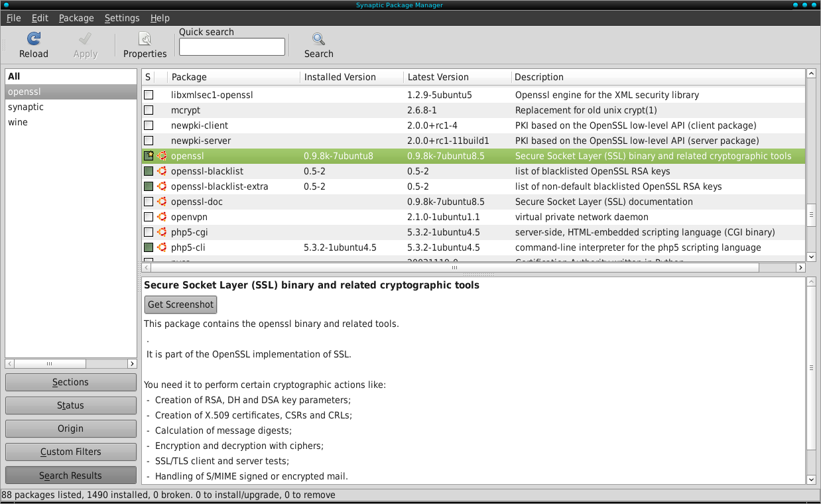This screenshot has width=821, height=504.
Task: Mark the newpki-server checkbox
Action: point(149,141)
